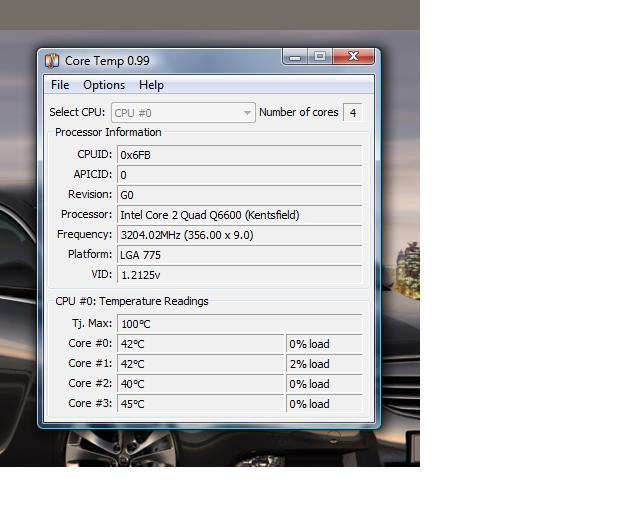This screenshot has height=512, width=640.
Task: Minimize the Core Temp window
Action: point(295,57)
